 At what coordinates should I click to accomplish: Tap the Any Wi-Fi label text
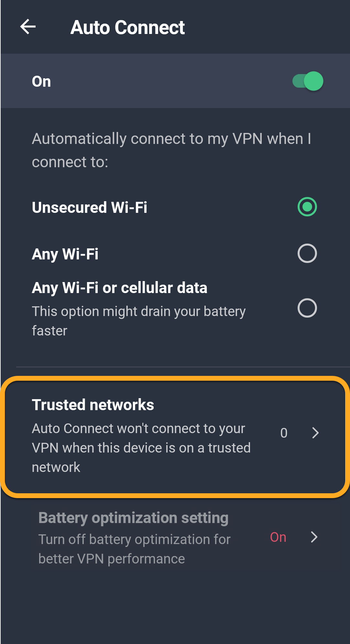(65, 254)
